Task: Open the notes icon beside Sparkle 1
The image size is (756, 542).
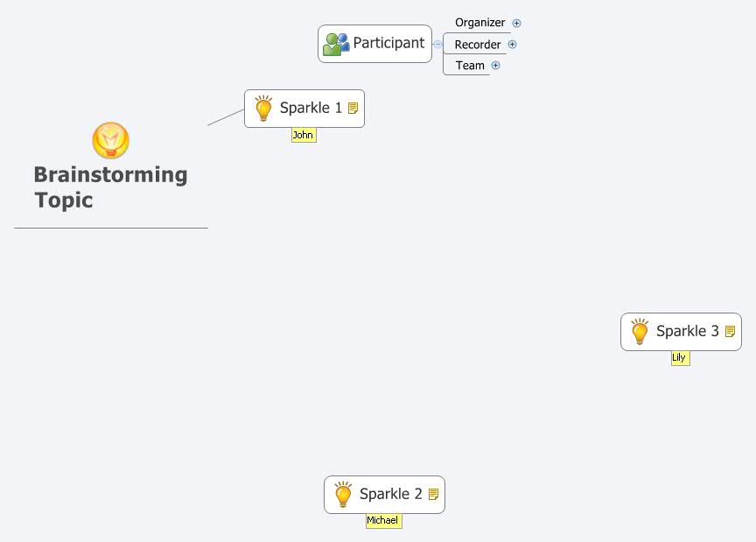Action: click(x=353, y=108)
